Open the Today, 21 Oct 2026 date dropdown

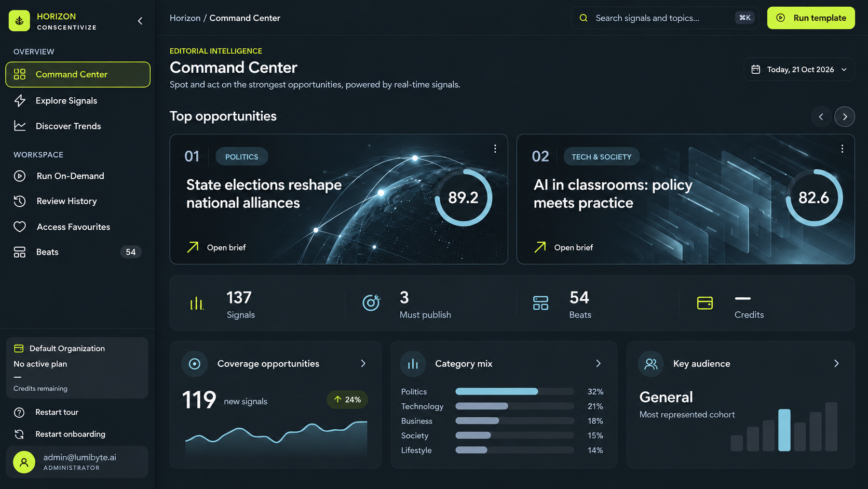pyautogui.click(x=799, y=69)
